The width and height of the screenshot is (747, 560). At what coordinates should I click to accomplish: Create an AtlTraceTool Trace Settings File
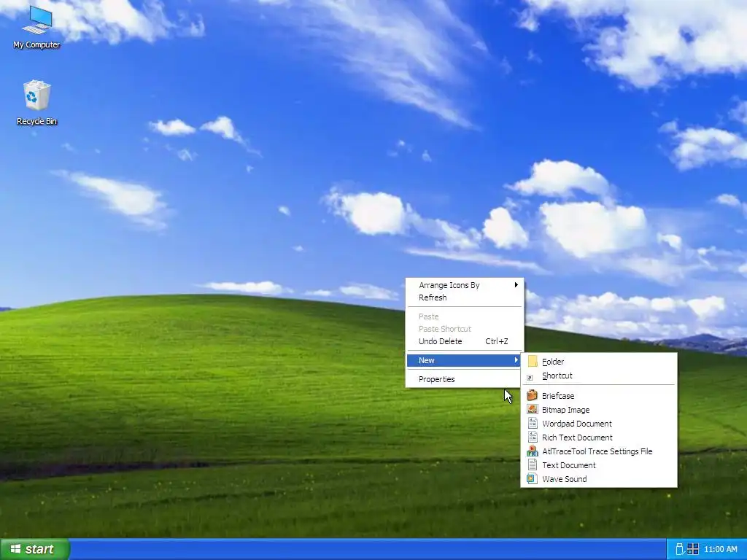tap(599, 451)
